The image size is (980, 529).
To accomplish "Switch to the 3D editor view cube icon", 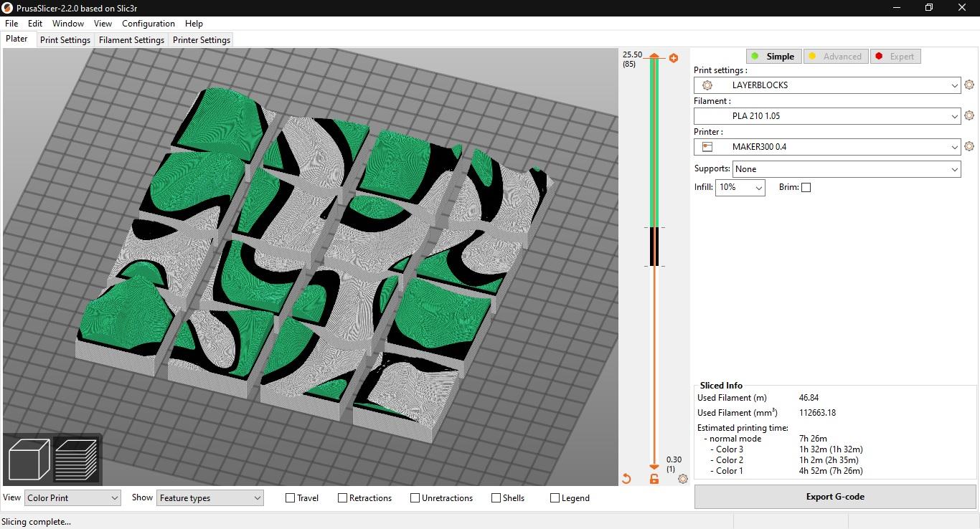I will coord(29,459).
